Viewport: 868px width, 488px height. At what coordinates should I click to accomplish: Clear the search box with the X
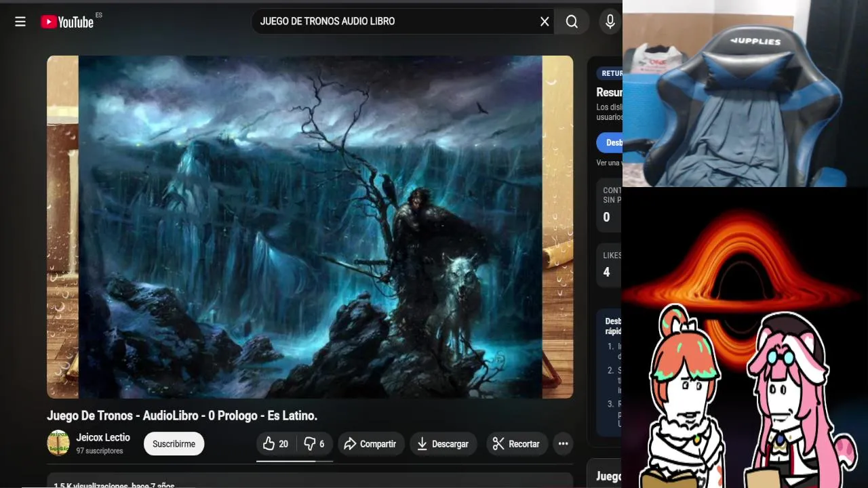pyautogui.click(x=545, y=22)
